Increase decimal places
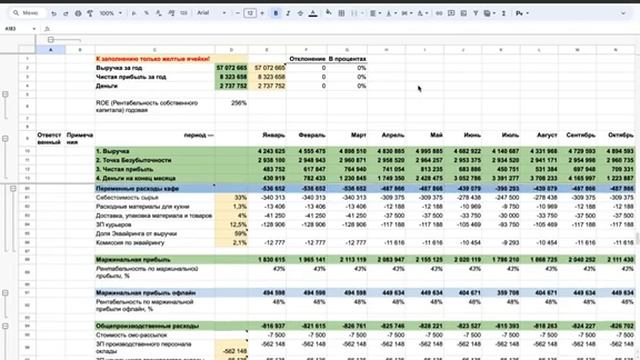The width and height of the screenshot is (640, 360). click(x=171, y=13)
